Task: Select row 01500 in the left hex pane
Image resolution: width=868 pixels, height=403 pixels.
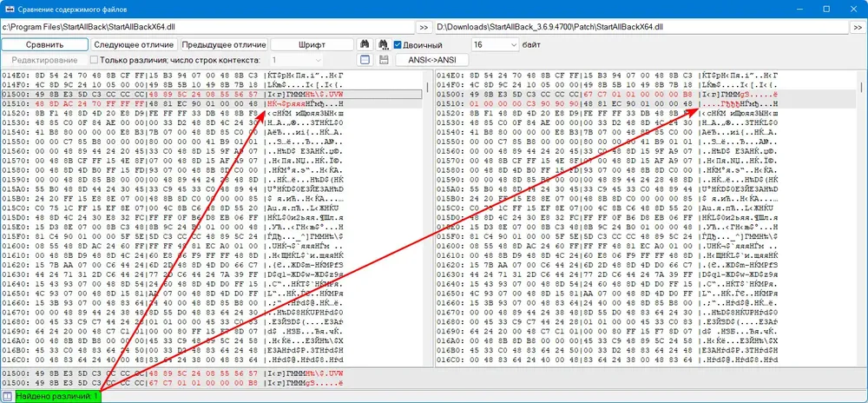Action: [x=212, y=94]
